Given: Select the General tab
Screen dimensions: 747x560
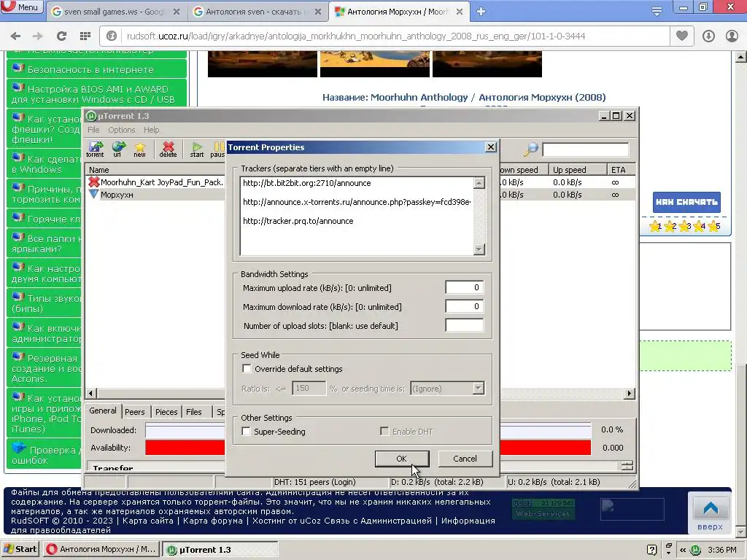Looking at the screenshot, I should click(x=102, y=411).
